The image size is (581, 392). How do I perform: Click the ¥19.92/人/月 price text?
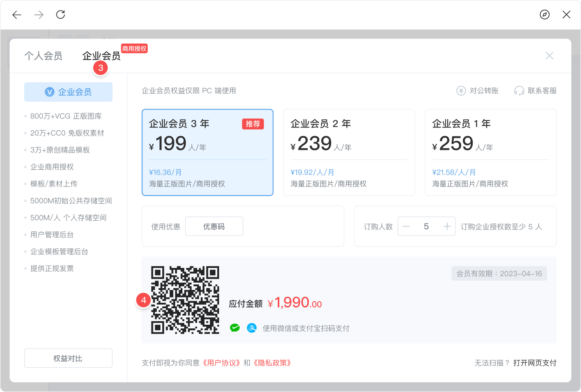coord(312,172)
